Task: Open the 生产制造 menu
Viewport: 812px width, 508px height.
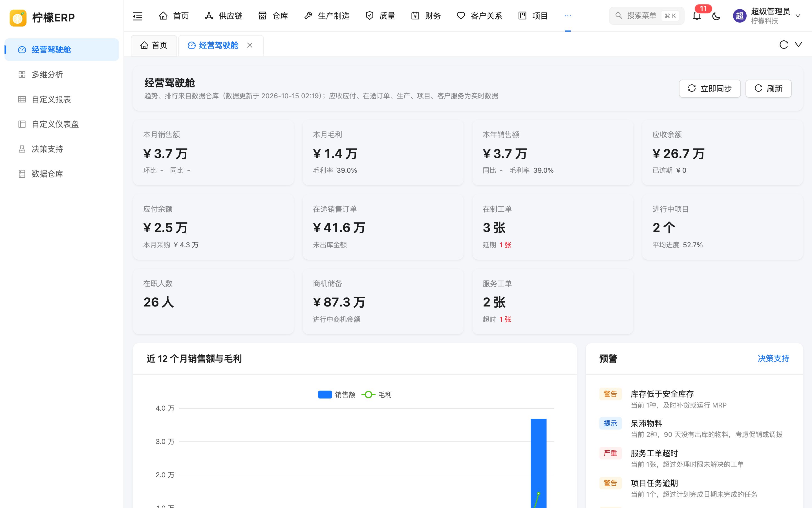Action: pos(326,16)
